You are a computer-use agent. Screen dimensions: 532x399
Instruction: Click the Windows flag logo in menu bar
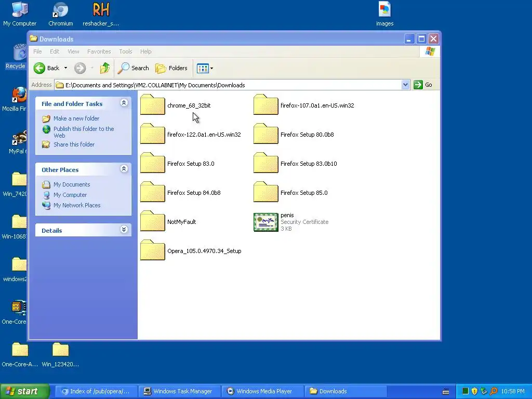coord(430,51)
